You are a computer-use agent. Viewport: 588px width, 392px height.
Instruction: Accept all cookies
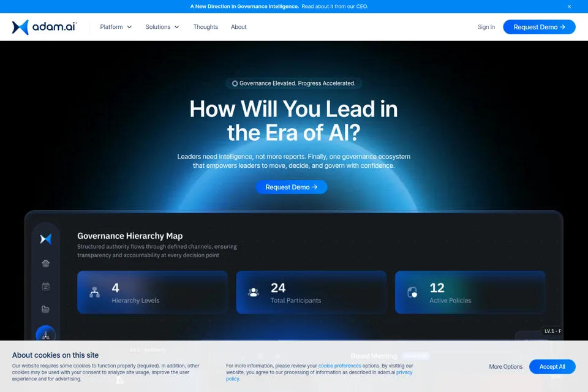pyautogui.click(x=552, y=366)
